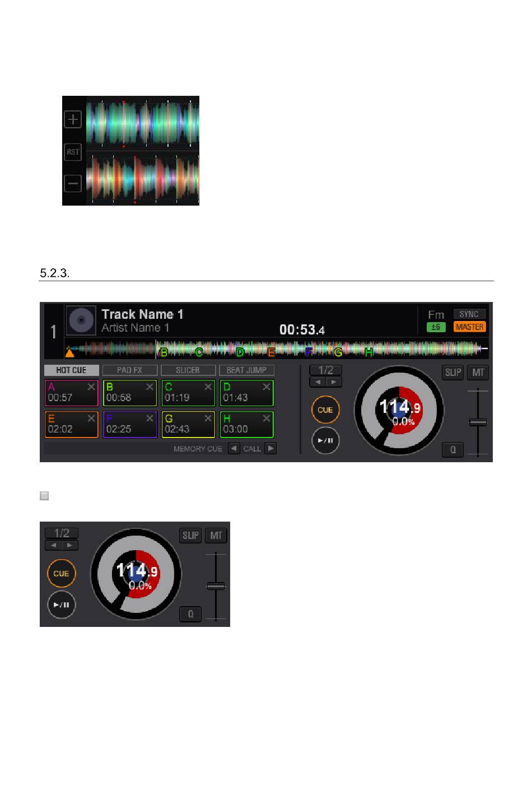Viewport: 532px width, 795px height.
Task: Open the BEAT JUMP tab
Action: point(246,370)
